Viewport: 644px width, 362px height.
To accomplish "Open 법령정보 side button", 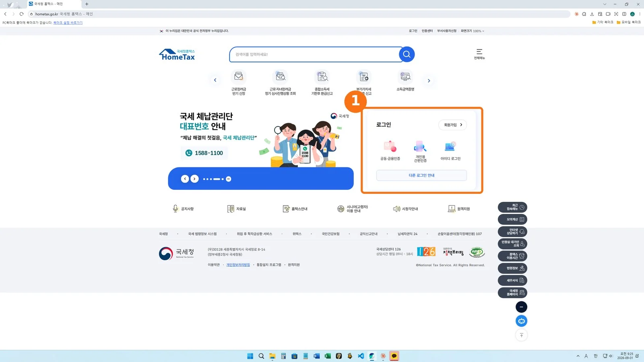I will pyautogui.click(x=512, y=268).
